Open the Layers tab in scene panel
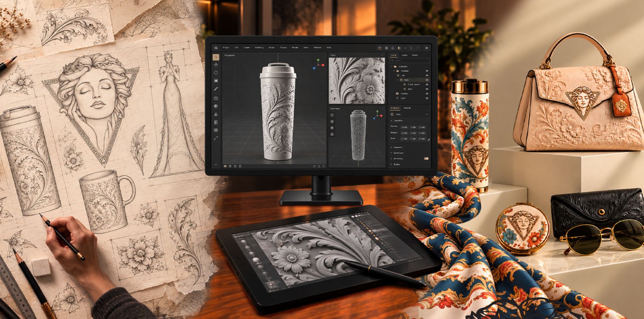The width and height of the screenshot is (644, 319). click(404, 55)
